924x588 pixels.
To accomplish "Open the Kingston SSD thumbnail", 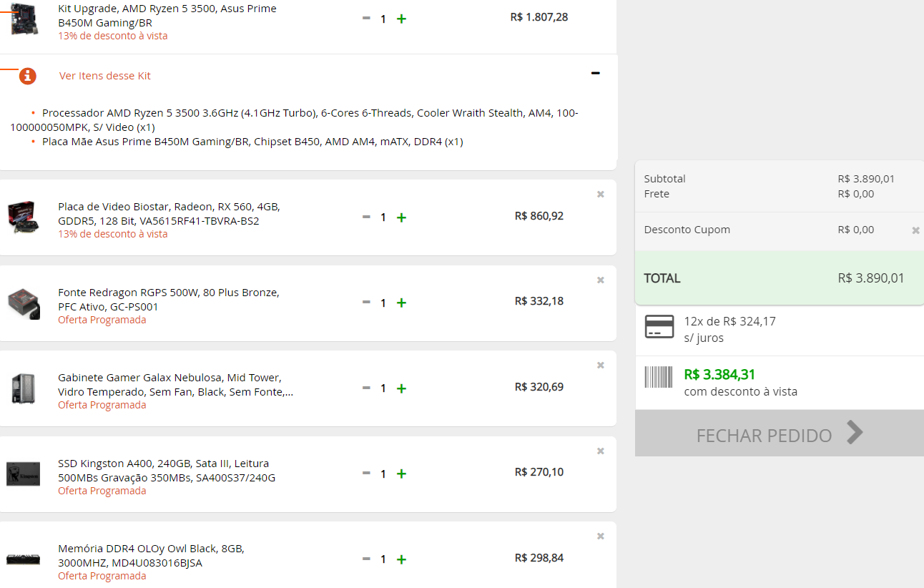I will 24,474.
